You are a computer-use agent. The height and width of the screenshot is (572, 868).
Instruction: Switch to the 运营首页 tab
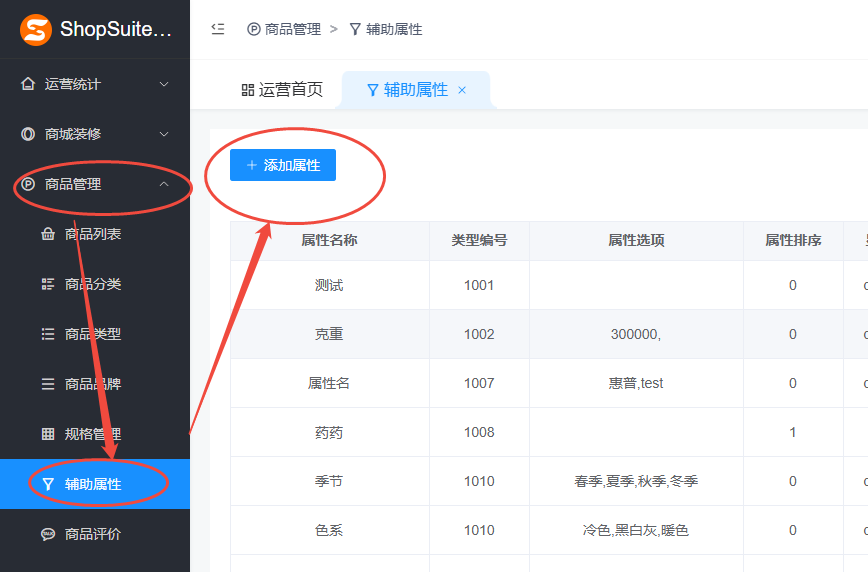tap(282, 90)
